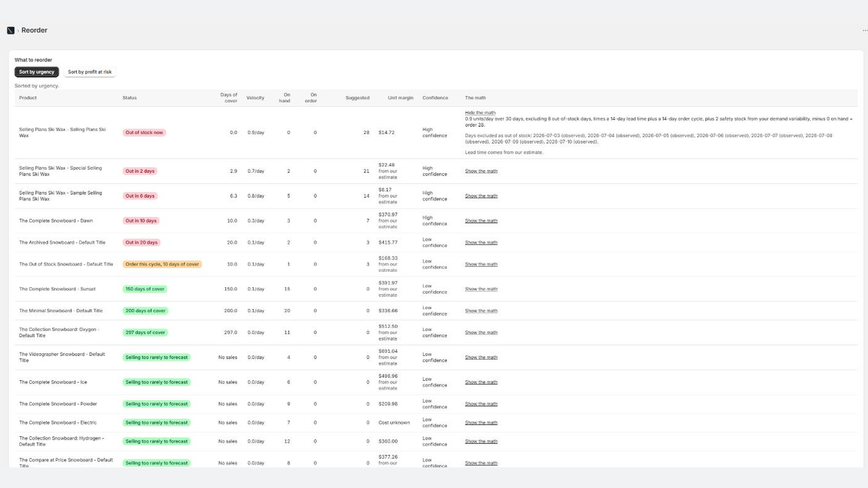Click Order this cycle, 10 days of cover badge
This screenshot has height=488, width=868.
click(x=162, y=265)
